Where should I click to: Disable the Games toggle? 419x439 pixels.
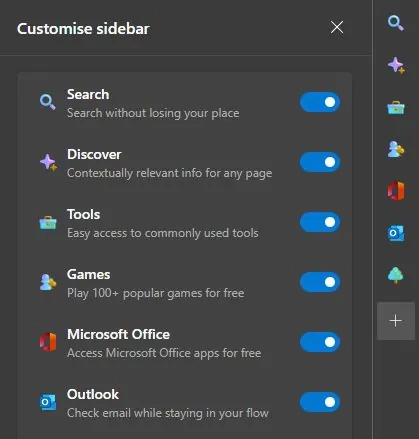(x=320, y=282)
